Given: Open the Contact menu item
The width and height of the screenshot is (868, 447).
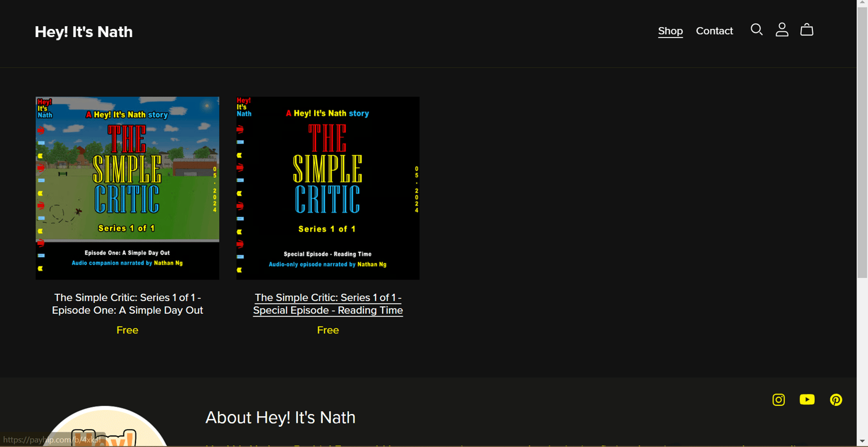Looking at the screenshot, I should tap(714, 31).
